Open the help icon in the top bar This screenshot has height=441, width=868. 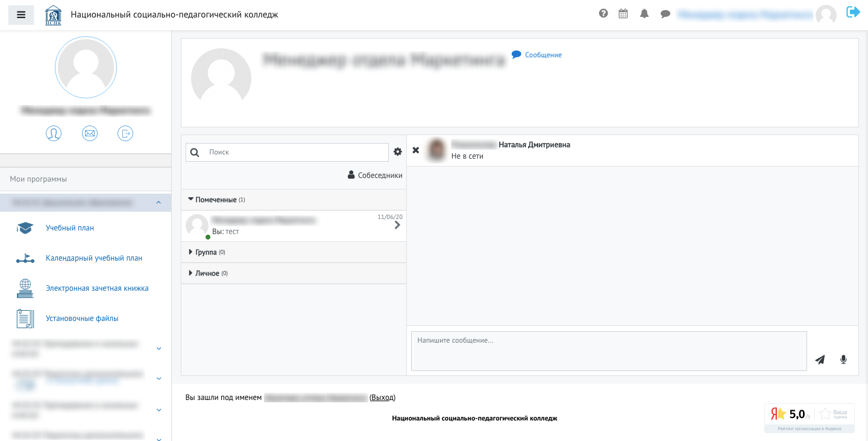click(603, 13)
